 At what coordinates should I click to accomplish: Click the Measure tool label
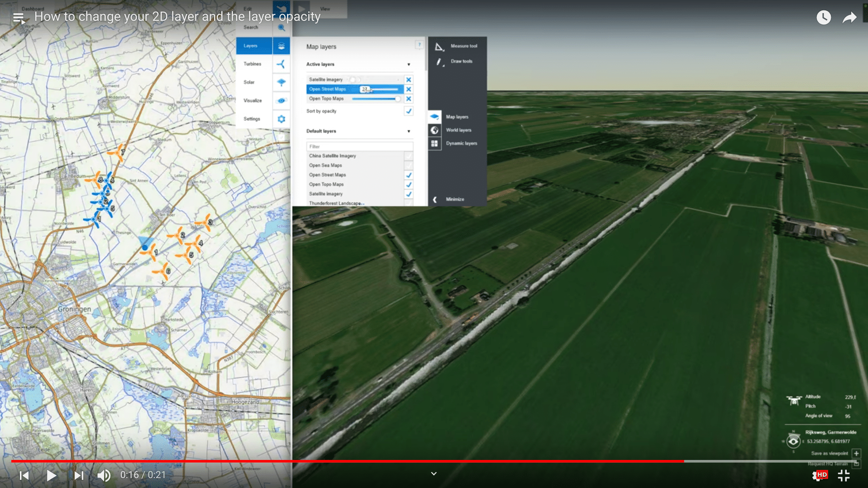[464, 46]
